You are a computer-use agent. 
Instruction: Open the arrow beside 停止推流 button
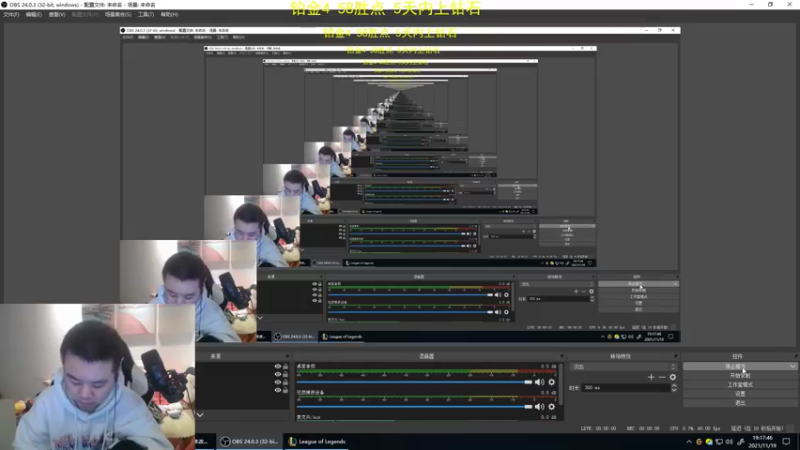(792, 366)
